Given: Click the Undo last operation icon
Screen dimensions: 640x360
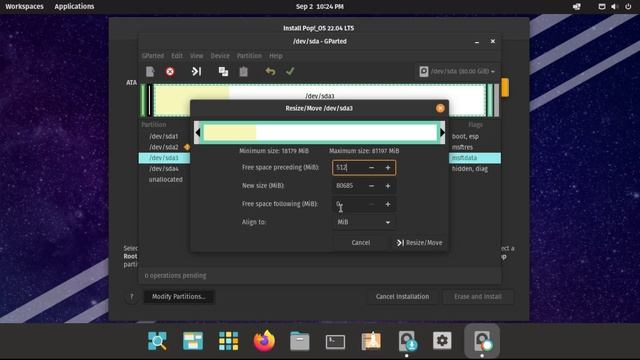Looking at the screenshot, I should 270,71.
